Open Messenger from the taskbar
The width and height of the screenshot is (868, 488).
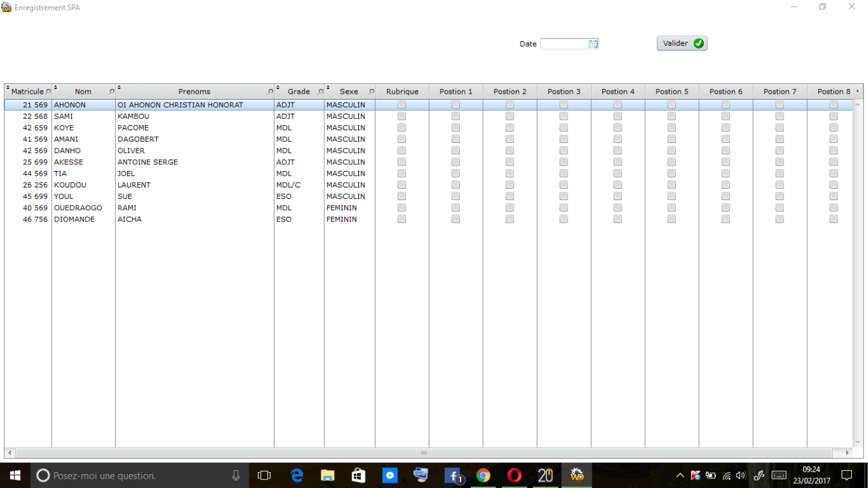pyautogui.click(x=390, y=475)
